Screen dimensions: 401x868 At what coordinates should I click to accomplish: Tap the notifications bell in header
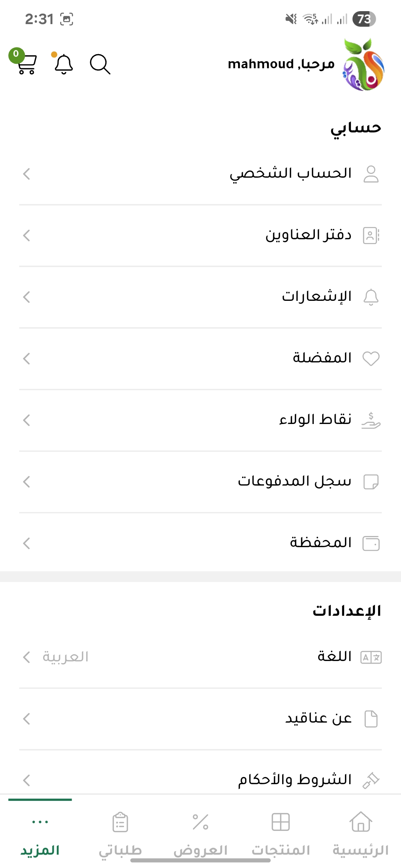pos(63,64)
